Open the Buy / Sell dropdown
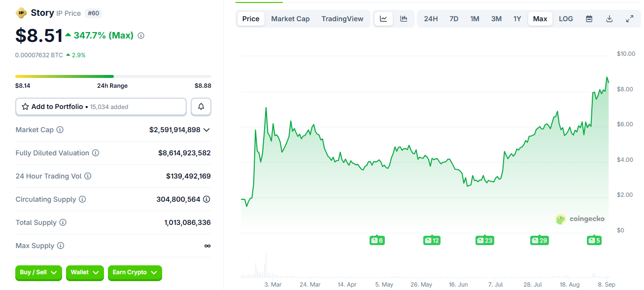 [38, 272]
